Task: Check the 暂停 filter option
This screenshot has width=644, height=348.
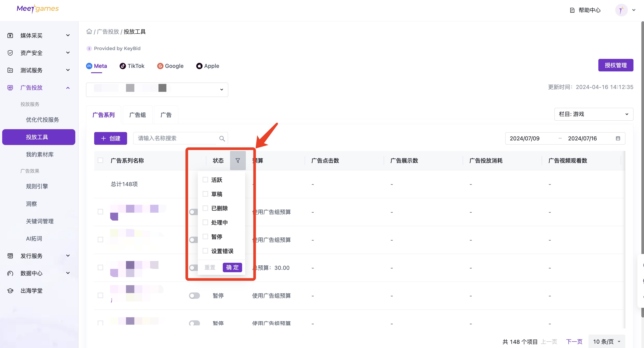Action: pos(205,237)
